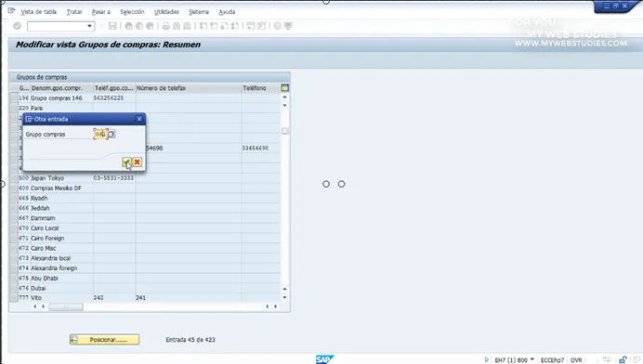The image size is (643, 364).
Task: Click the Cancel navigation icon
Action: click(x=151, y=26)
